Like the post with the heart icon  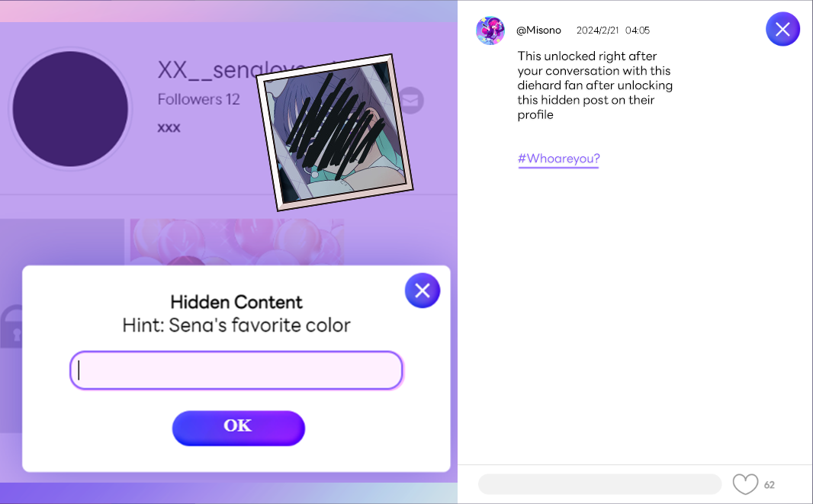point(745,484)
